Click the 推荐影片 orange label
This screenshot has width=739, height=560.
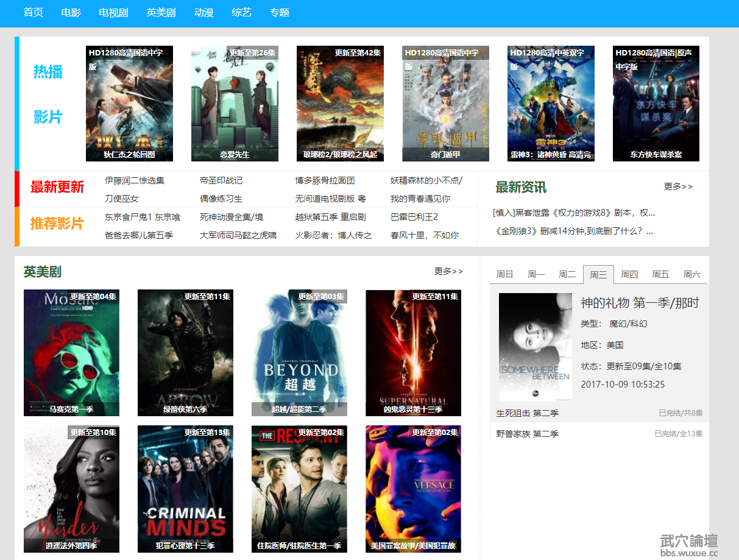[x=57, y=224]
